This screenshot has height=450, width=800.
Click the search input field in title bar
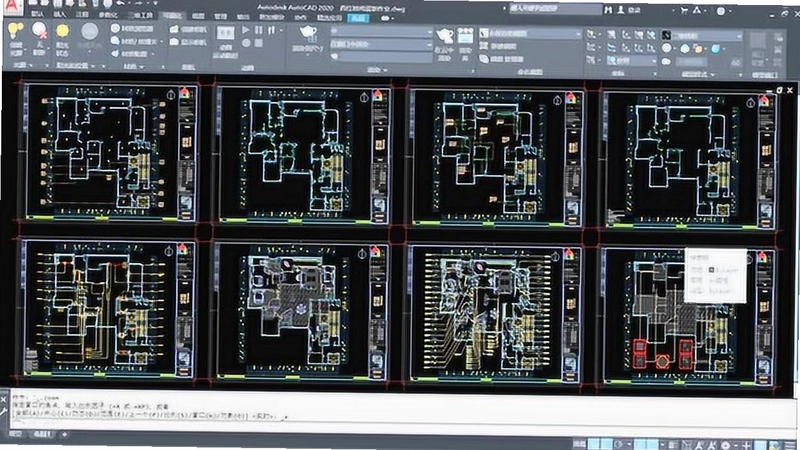(x=554, y=9)
